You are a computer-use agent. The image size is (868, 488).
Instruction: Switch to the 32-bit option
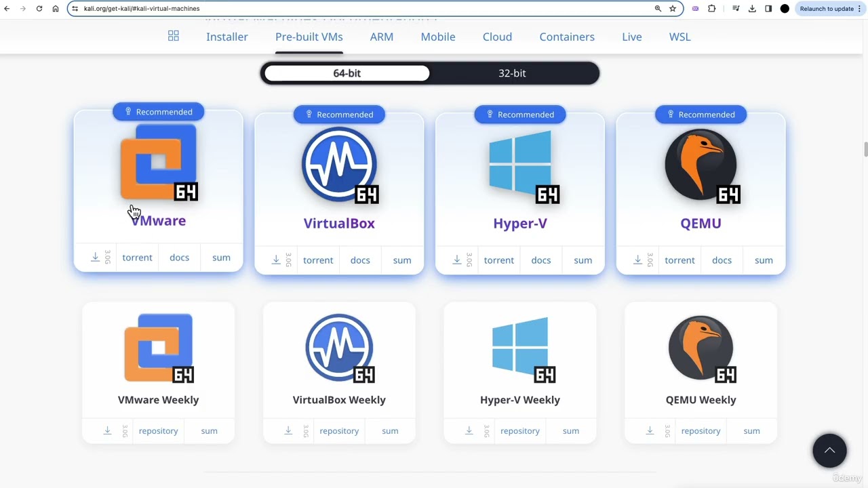point(512,73)
